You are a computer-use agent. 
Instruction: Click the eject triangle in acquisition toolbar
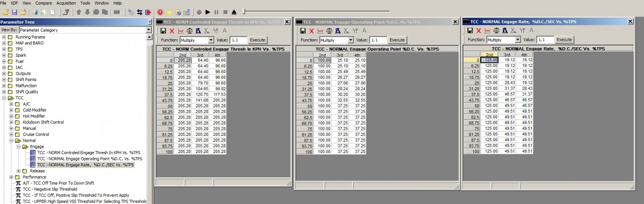pos(234,12)
